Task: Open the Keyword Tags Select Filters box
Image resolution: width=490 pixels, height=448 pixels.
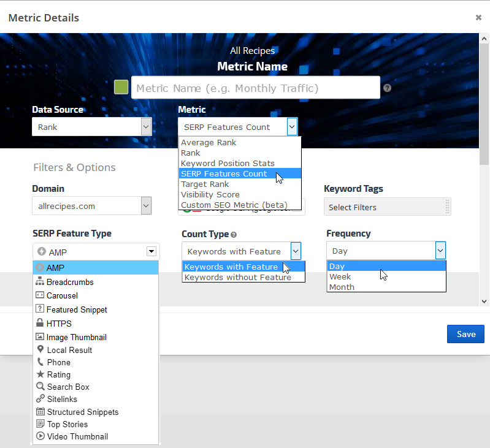Action: [387, 207]
